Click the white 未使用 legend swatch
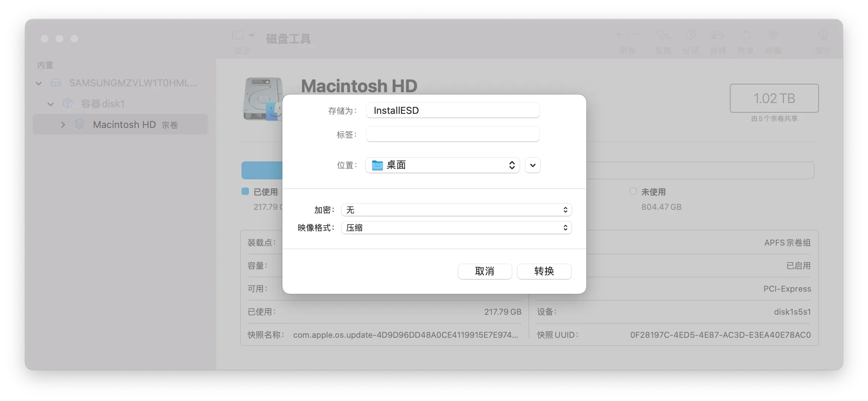This screenshot has height=401, width=868. (633, 191)
